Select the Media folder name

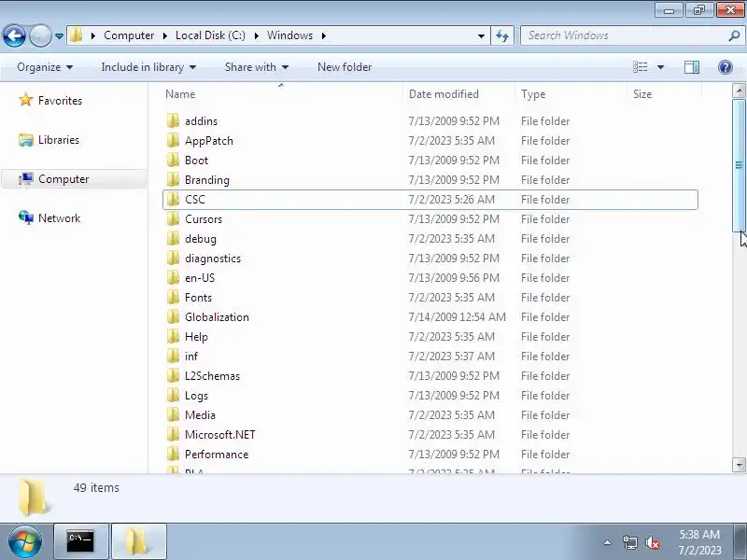[x=200, y=415]
